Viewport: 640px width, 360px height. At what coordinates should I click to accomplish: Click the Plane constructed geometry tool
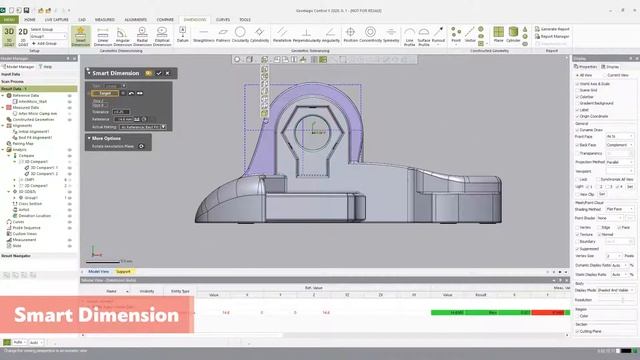click(x=498, y=35)
